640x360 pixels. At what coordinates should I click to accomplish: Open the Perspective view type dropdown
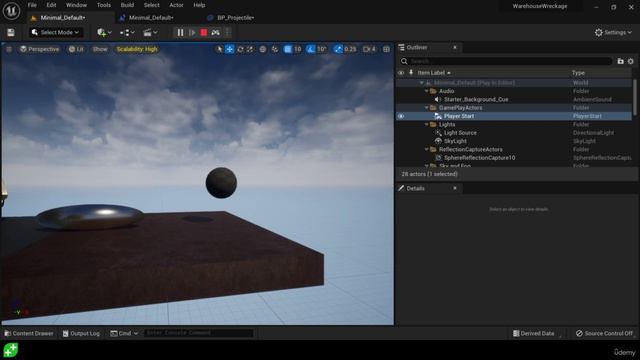pyautogui.click(x=40, y=49)
